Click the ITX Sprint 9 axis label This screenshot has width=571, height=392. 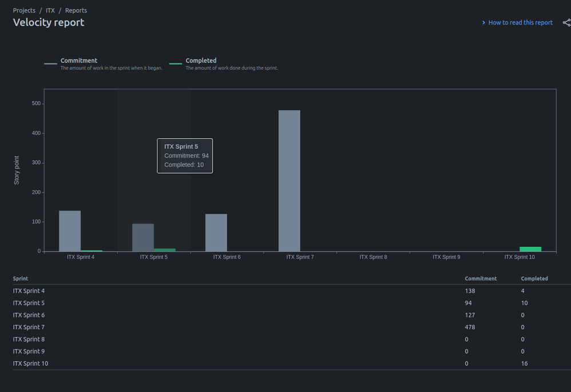coord(446,257)
